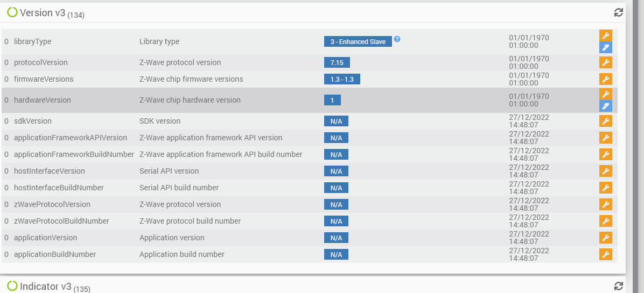
Task: Click the blue edit icon for libraryType
Action: (x=606, y=47)
